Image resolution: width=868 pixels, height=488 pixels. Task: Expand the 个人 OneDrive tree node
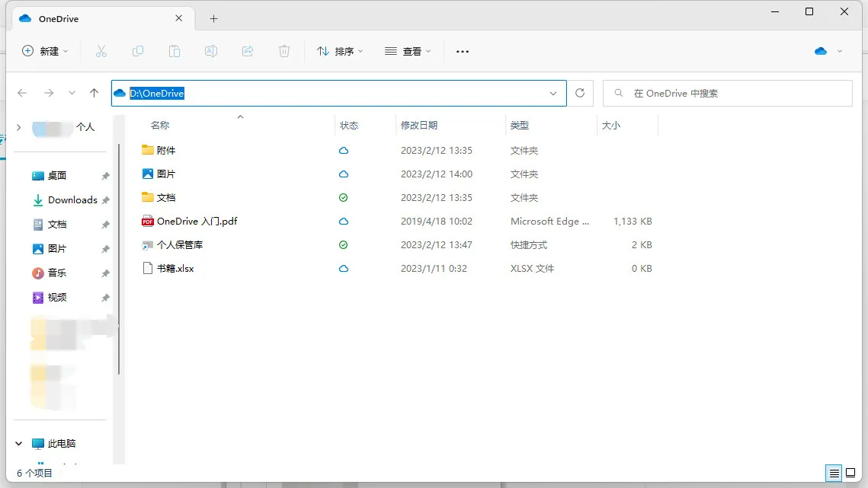coord(19,127)
